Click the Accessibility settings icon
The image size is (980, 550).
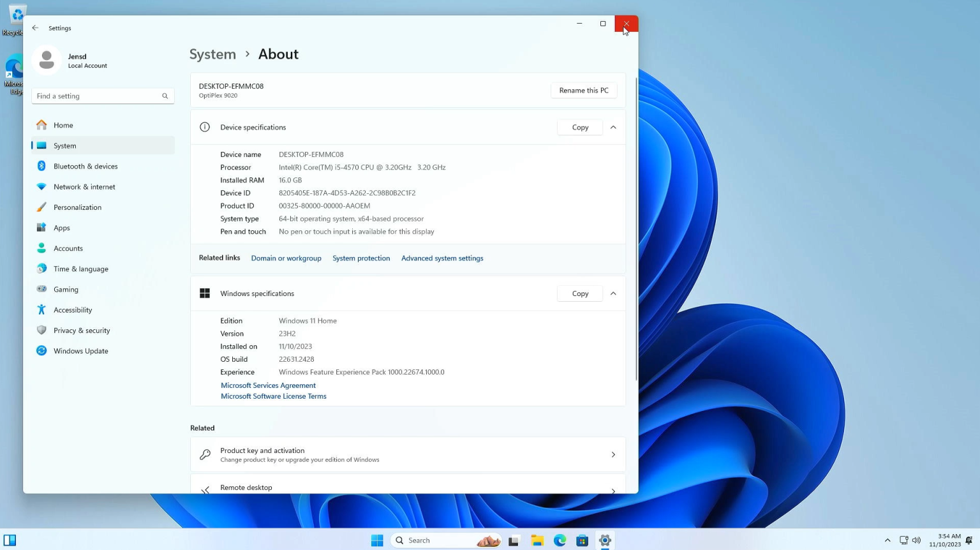click(41, 309)
